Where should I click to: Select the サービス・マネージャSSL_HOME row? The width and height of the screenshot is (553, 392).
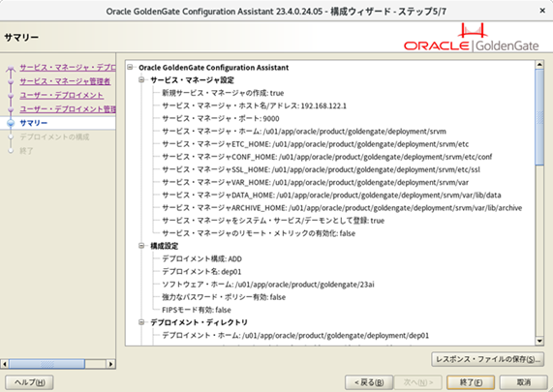click(x=321, y=169)
